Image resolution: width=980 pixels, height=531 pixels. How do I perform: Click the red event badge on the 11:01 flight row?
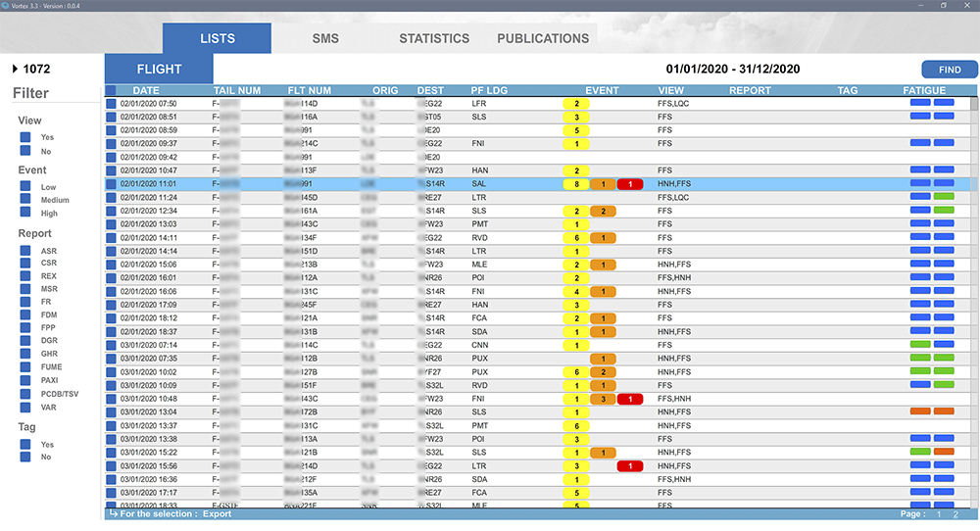tap(630, 184)
